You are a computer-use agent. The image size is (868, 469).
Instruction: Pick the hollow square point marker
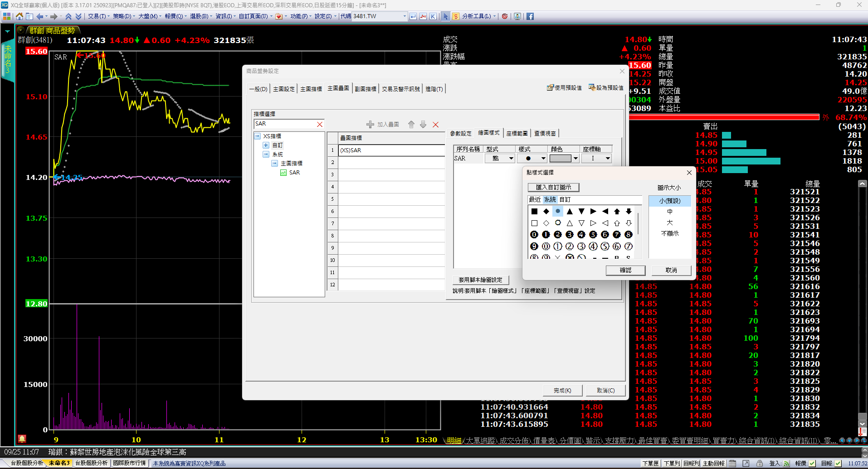[x=534, y=223]
